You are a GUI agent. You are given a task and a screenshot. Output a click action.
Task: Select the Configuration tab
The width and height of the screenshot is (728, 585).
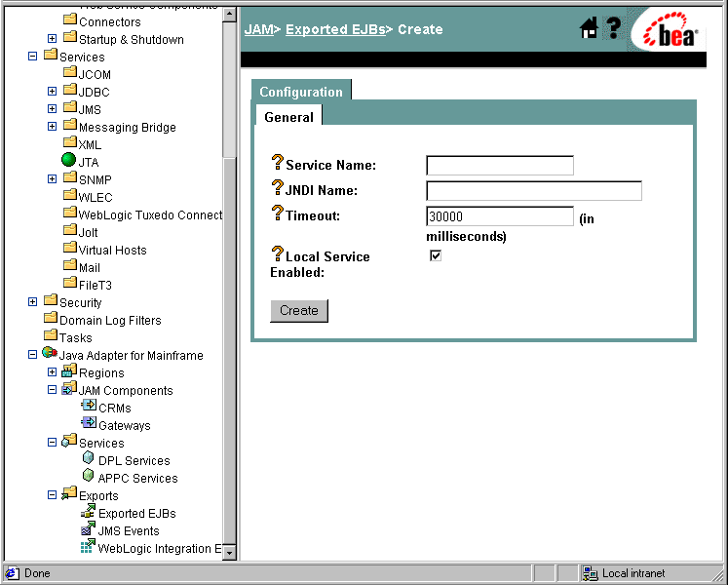coord(301,92)
